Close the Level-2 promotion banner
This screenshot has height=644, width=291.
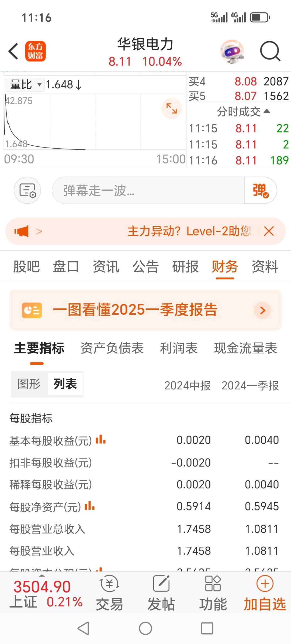(x=269, y=231)
